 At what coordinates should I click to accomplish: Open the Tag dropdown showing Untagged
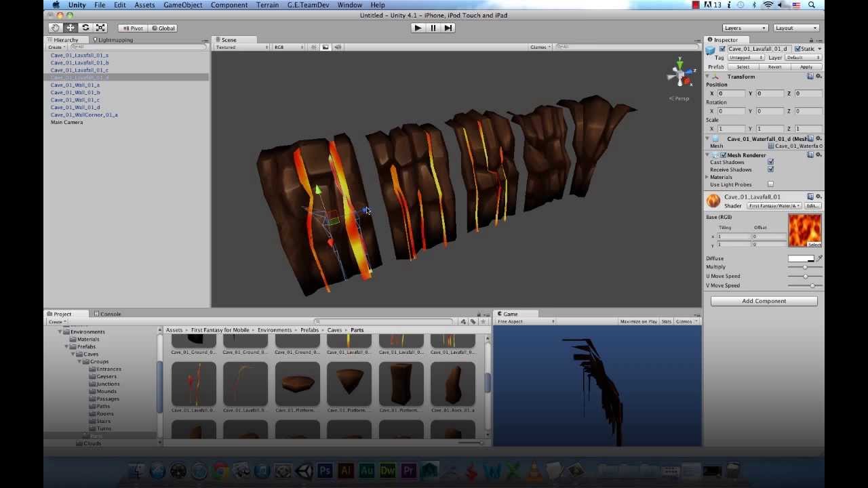click(745, 58)
